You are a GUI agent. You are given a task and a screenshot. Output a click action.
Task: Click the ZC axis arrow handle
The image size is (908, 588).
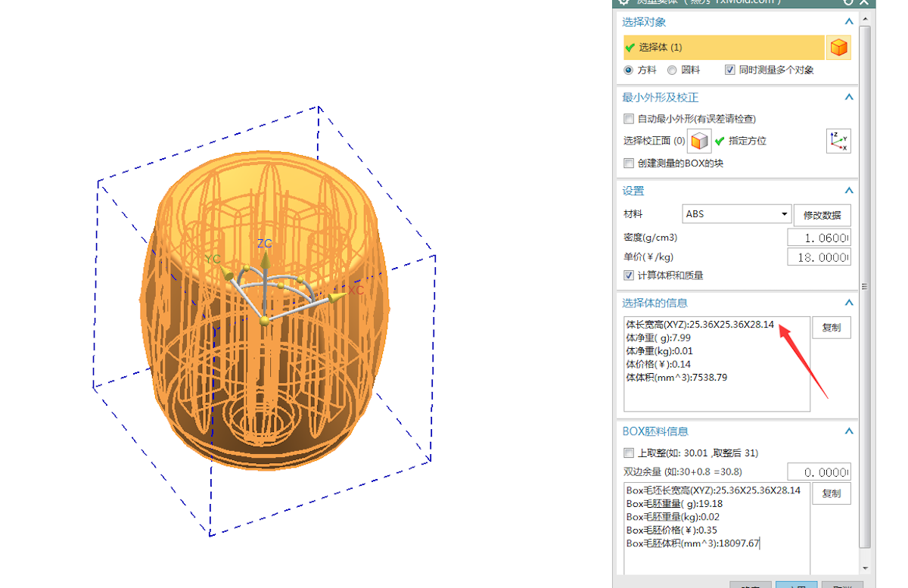[x=265, y=261]
